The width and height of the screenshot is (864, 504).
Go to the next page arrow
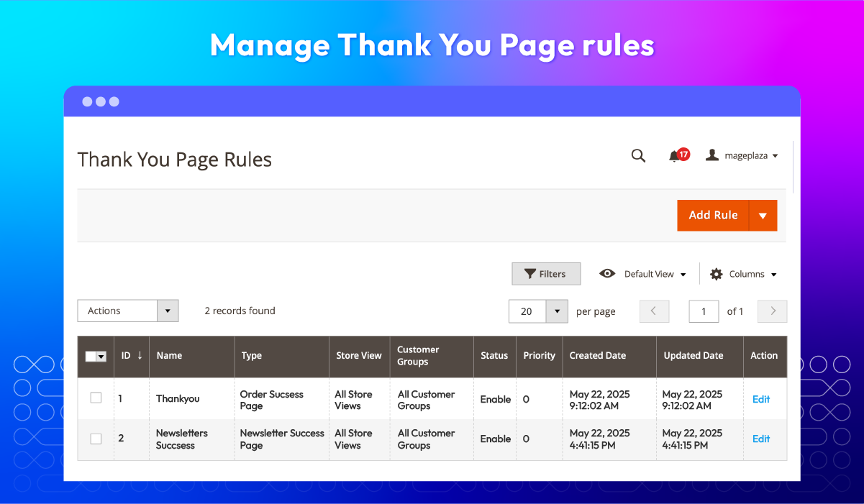773,311
